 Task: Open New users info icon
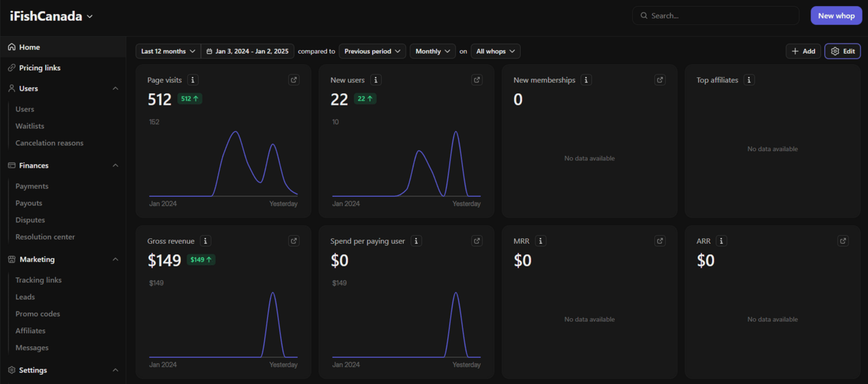pos(376,80)
